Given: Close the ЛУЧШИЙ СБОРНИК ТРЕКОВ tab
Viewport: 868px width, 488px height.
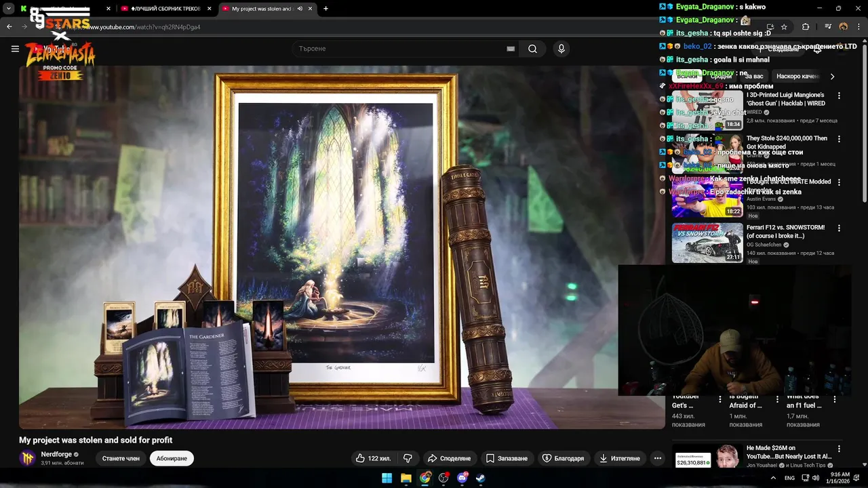Looking at the screenshot, I should coord(209,9).
